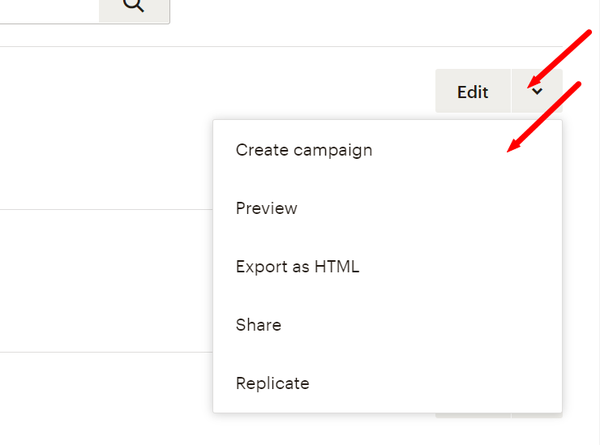Image resolution: width=600 pixels, height=445 pixels.
Task: Duplicate the template with Replicate
Action: pyautogui.click(x=272, y=383)
